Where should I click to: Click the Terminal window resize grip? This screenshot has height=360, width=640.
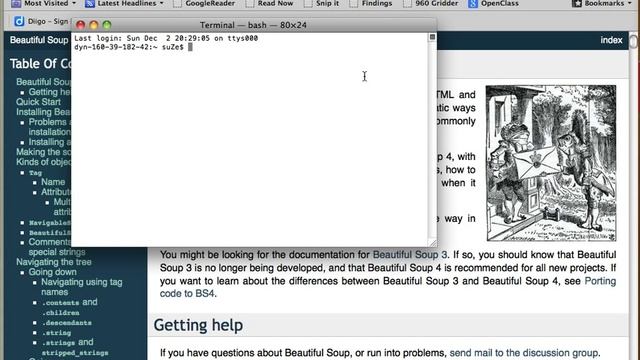(x=432, y=243)
